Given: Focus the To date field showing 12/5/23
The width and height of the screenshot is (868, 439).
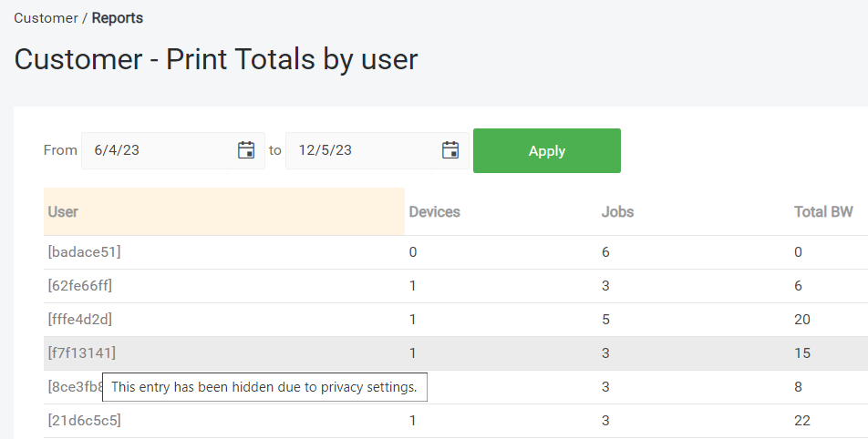Looking at the screenshot, I should (x=359, y=151).
